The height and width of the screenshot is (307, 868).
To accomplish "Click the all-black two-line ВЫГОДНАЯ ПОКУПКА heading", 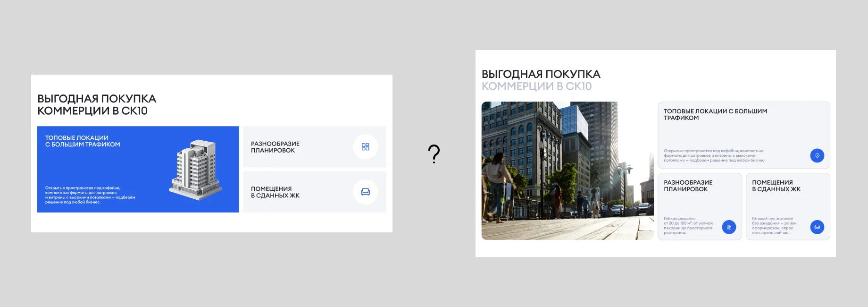I will 97,104.
